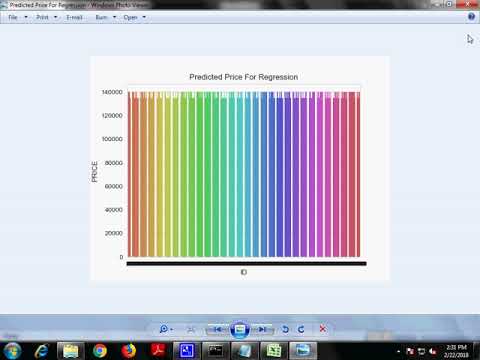The height and width of the screenshot is (360, 480).
Task: Expand the Burn dropdown arrow
Action: pyautogui.click(x=114, y=17)
